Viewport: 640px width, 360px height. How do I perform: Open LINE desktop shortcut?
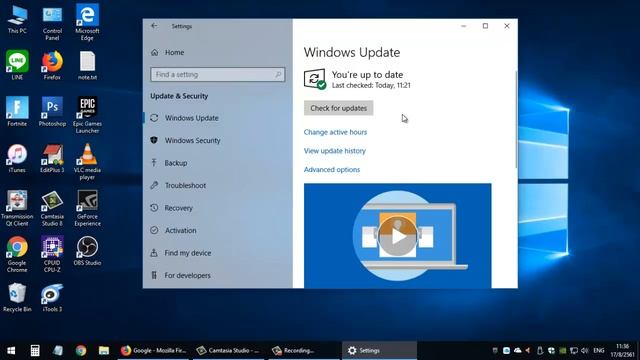point(17,65)
